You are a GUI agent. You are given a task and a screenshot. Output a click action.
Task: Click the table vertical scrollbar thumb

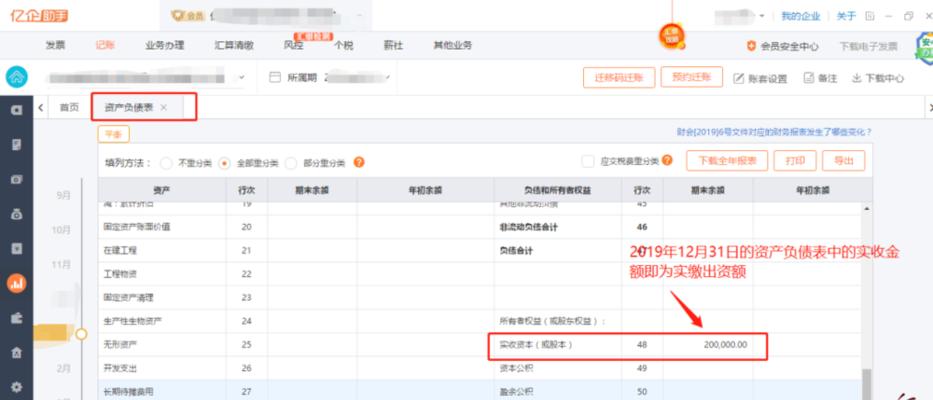866,384
